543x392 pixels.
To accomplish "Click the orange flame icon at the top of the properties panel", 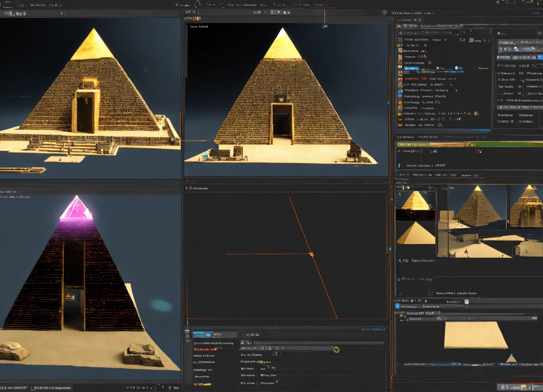I will [399, 26].
